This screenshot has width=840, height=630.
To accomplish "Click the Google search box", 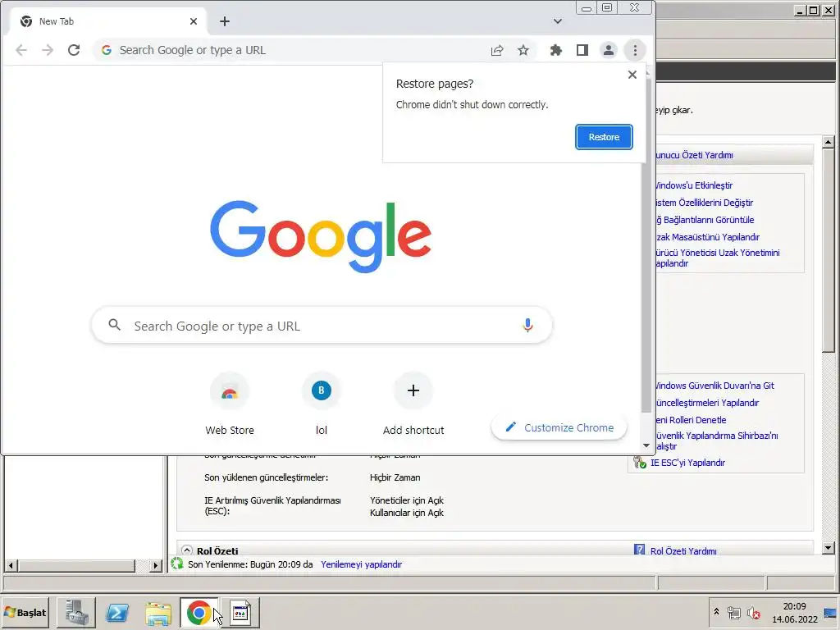I will (x=322, y=326).
